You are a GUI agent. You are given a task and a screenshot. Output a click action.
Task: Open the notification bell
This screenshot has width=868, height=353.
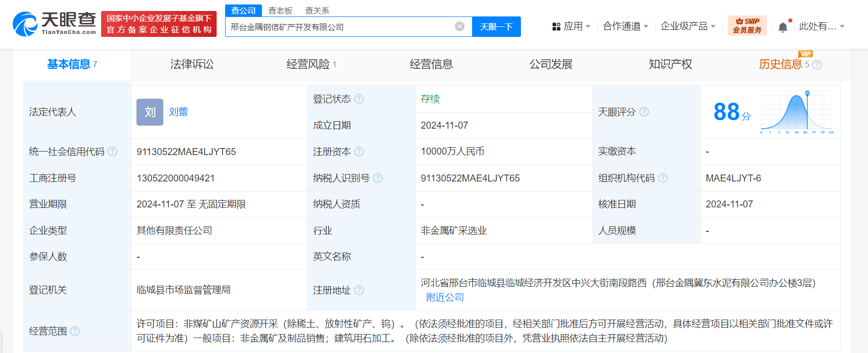click(783, 27)
